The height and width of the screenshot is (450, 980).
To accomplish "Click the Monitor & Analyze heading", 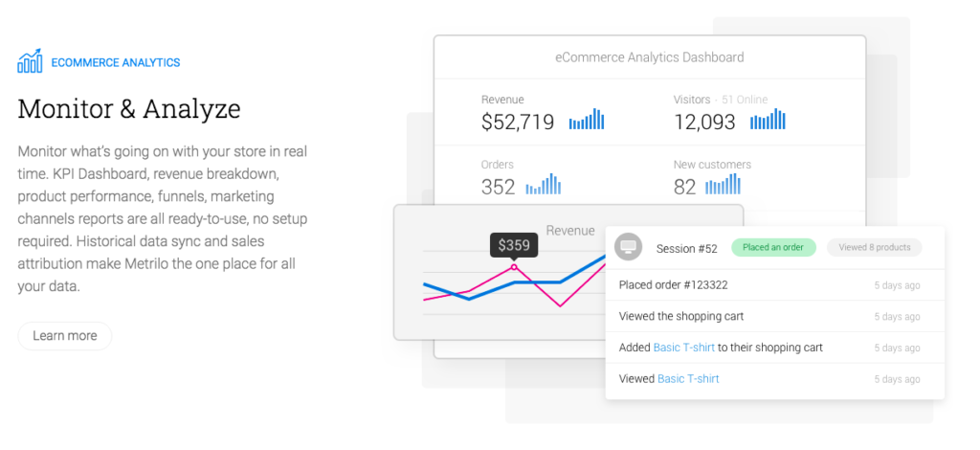I will coord(129,109).
